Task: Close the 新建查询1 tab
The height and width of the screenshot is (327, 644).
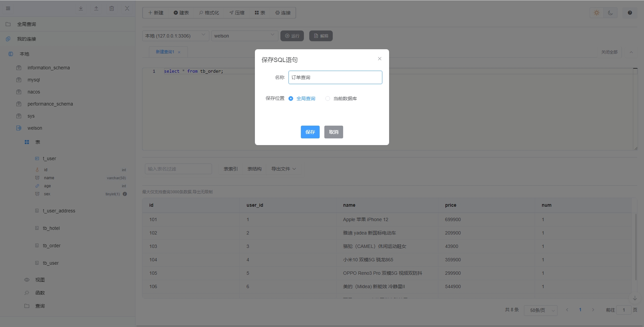Action: 179,52
